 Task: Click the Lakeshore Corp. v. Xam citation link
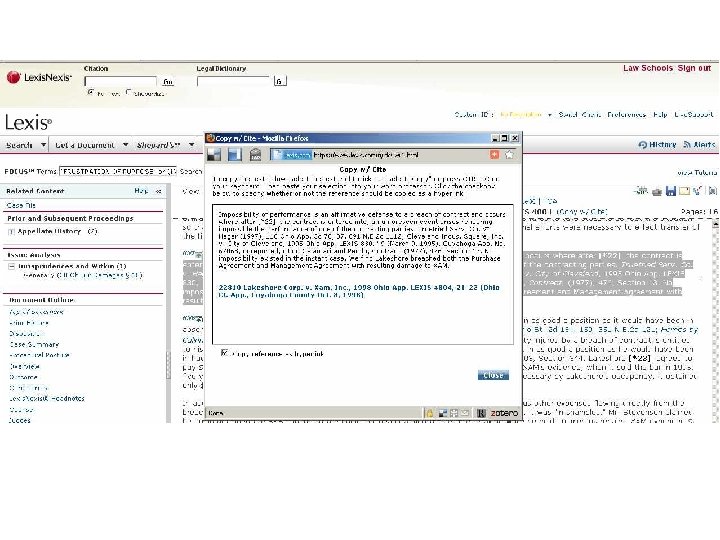click(x=359, y=291)
